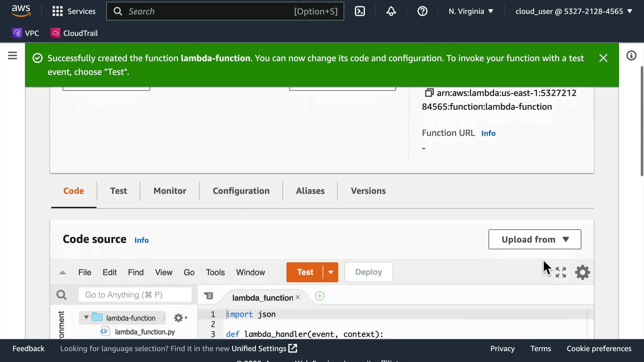The width and height of the screenshot is (644, 362).
Task: Dismiss the green success banner
Action: point(603,58)
